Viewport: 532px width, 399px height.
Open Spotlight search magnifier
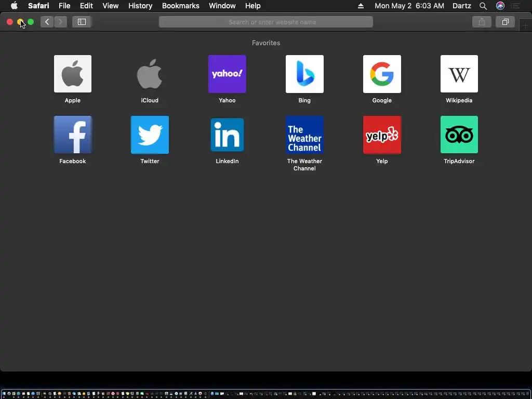click(x=483, y=6)
